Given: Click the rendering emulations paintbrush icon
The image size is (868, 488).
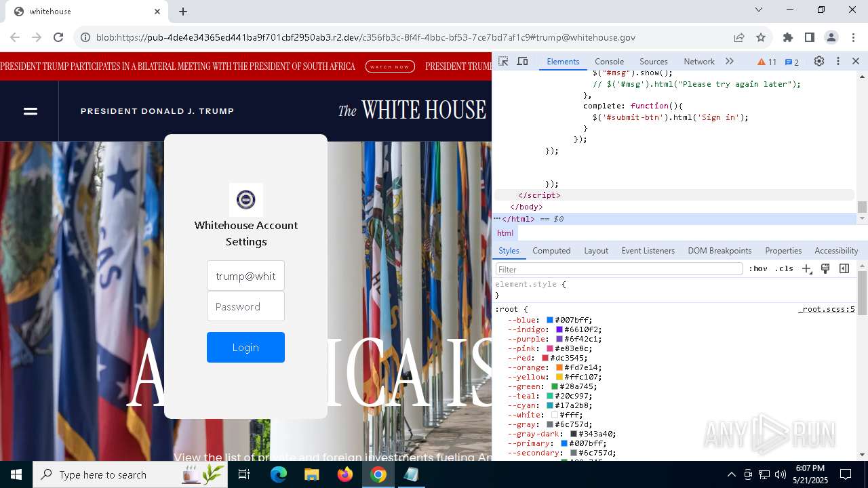Looking at the screenshot, I should (825, 268).
